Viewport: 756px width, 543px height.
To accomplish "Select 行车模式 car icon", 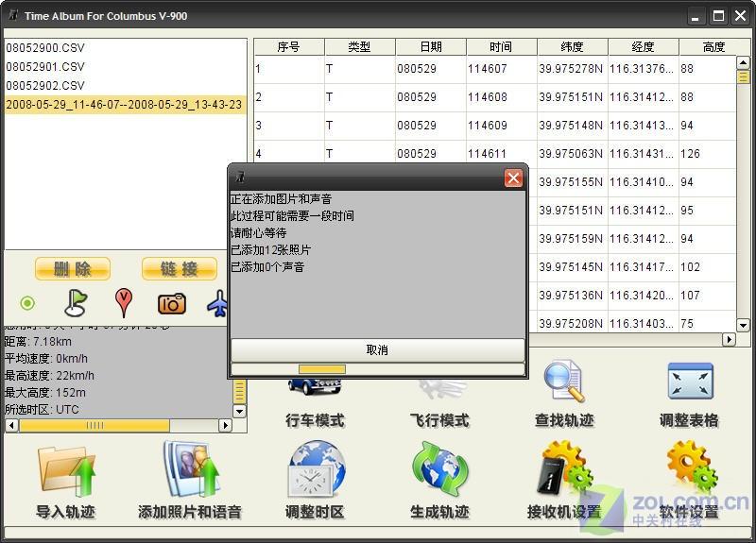I will point(315,387).
